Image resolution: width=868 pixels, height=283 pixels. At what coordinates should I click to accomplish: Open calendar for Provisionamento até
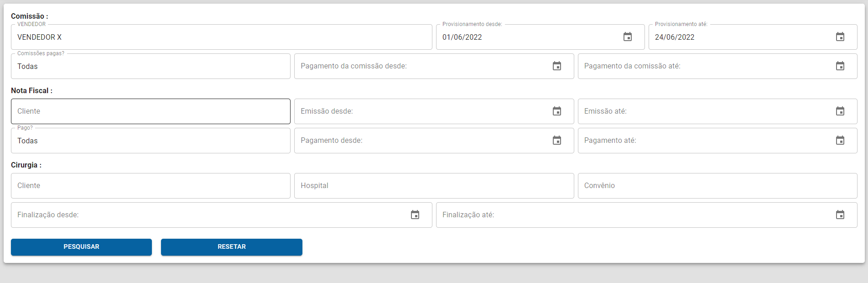click(840, 37)
